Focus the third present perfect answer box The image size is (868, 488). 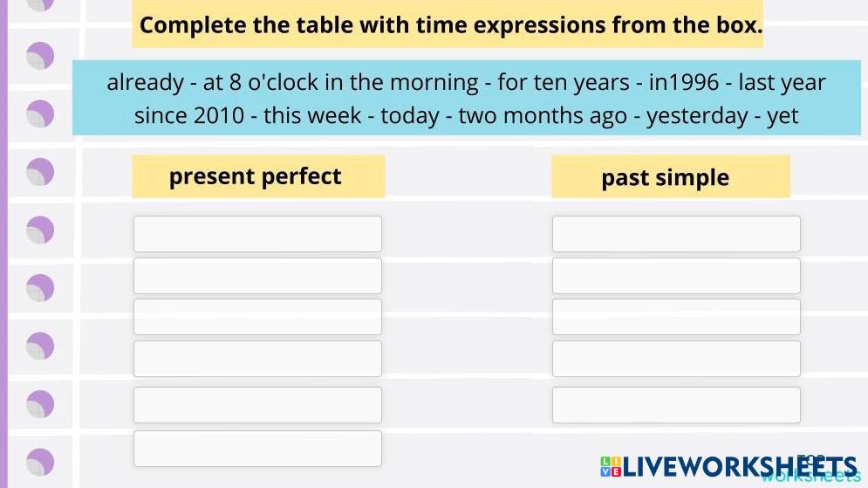click(257, 317)
